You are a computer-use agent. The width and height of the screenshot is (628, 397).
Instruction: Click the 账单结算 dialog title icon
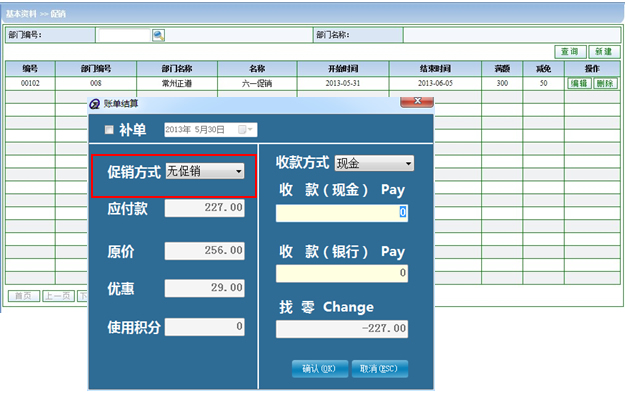click(94, 104)
